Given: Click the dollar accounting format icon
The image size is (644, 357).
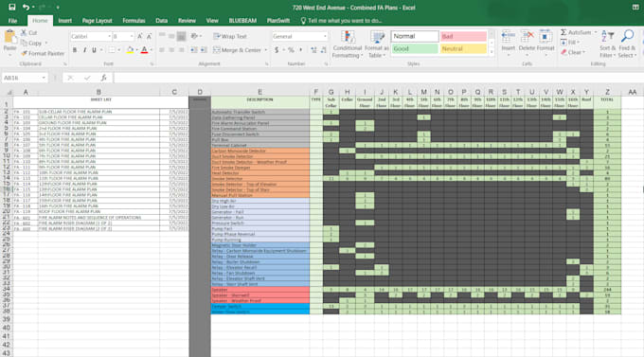Looking at the screenshot, I should point(277,50).
